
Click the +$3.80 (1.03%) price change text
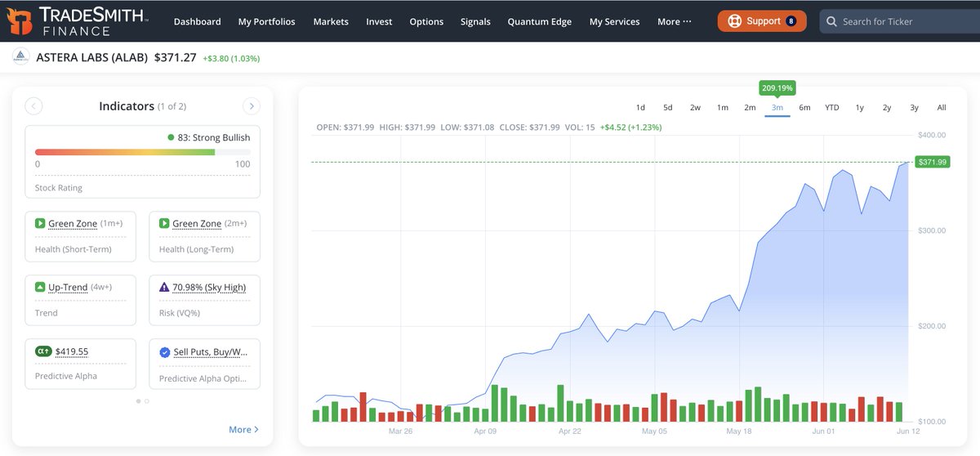[x=232, y=59]
